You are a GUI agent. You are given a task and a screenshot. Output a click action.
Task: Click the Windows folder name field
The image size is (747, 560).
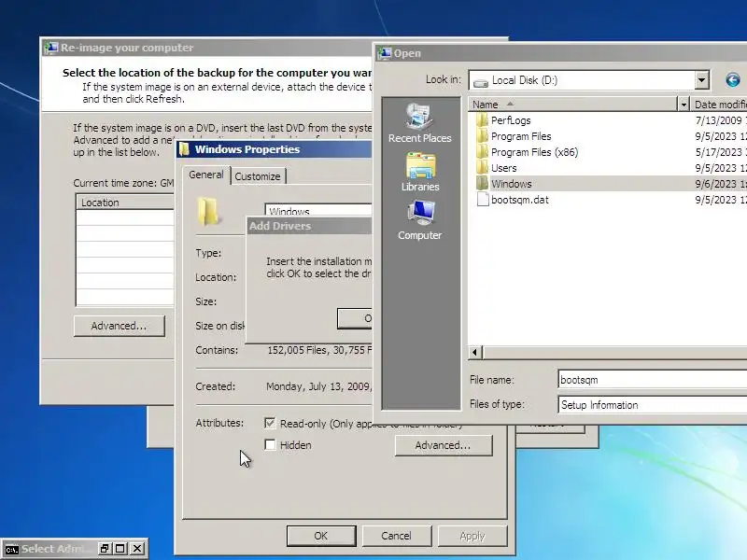coord(318,209)
